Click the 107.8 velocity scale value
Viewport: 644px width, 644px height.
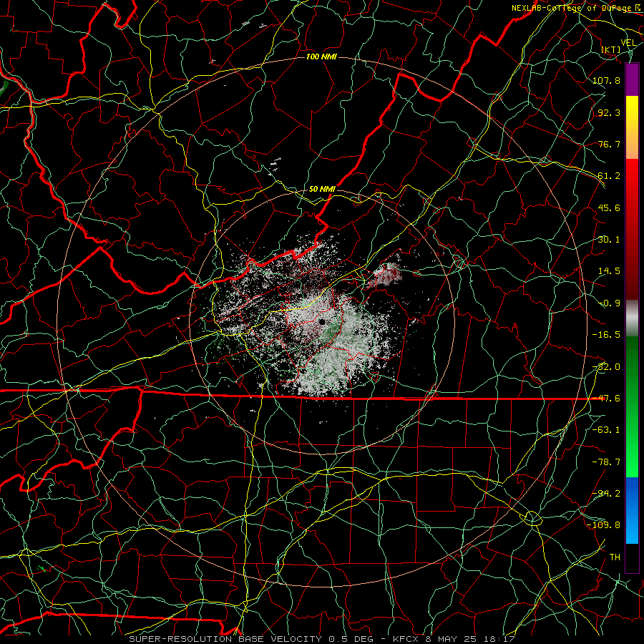point(607,80)
